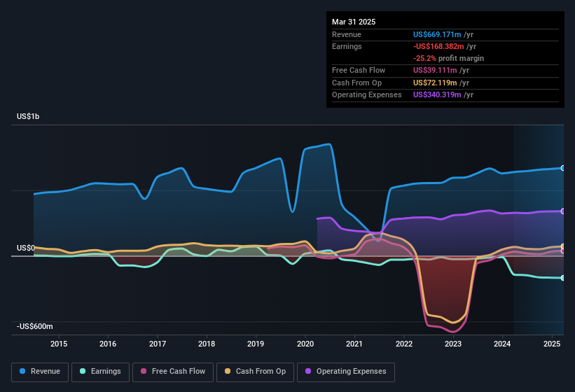
Task: Click the orange Cash From Op endpoint marker
Action: pyautogui.click(x=562, y=246)
